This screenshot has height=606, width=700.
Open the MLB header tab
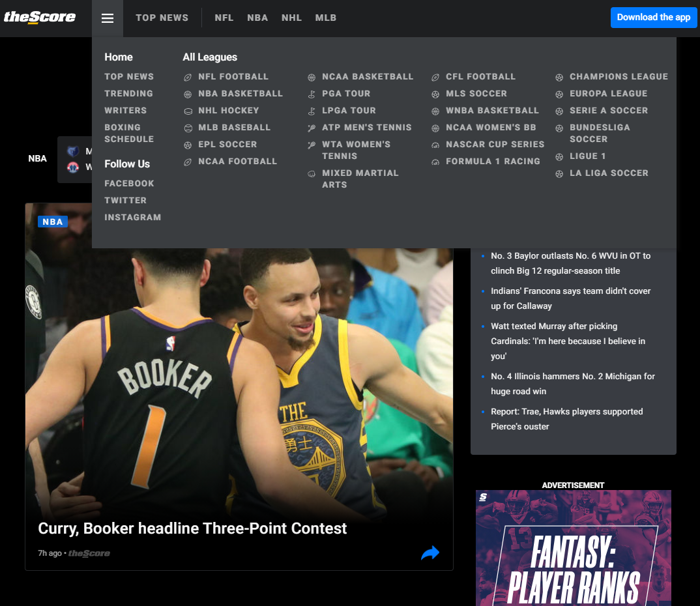(326, 18)
